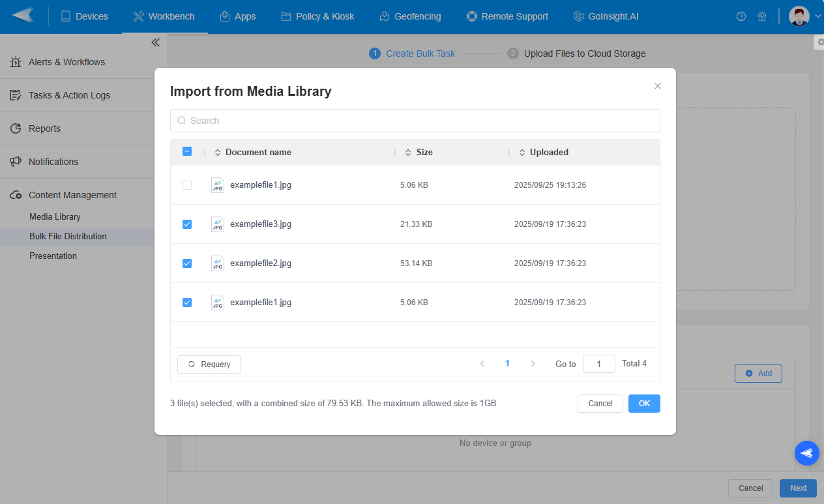Viewport: 824px width, 504px height.
Task: Open the help question-mark icon
Action: 741,16
